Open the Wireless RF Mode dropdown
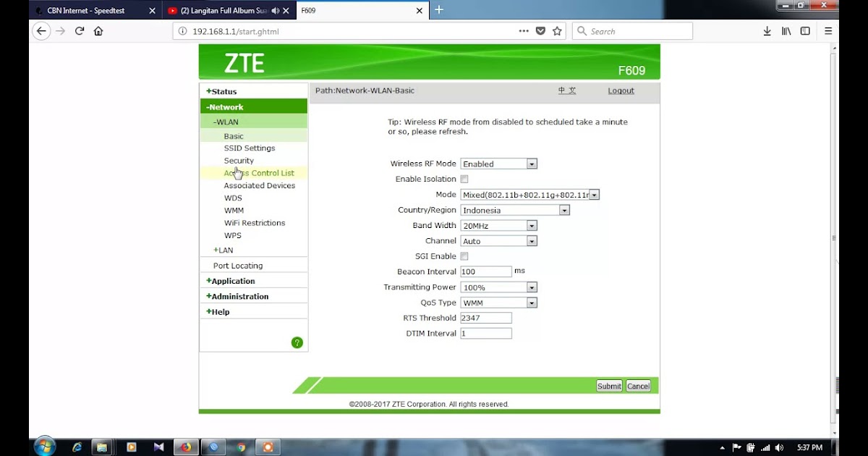 [498, 164]
